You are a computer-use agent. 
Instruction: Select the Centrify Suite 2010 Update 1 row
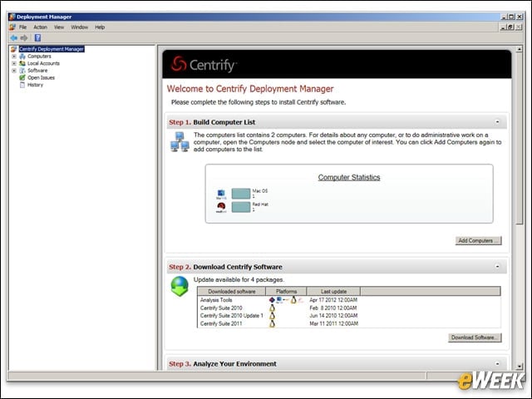[349, 316]
